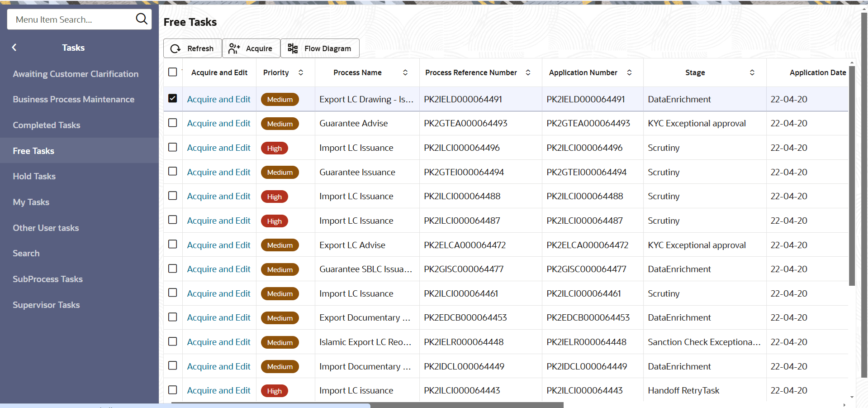Acquire and Edit task PK2IELR000064448
The width and height of the screenshot is (868, 408).
218,342
